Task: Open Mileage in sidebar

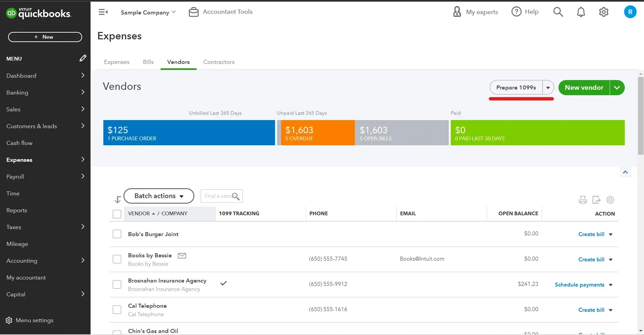Action: pyautogui.click(x=17, y=244)
